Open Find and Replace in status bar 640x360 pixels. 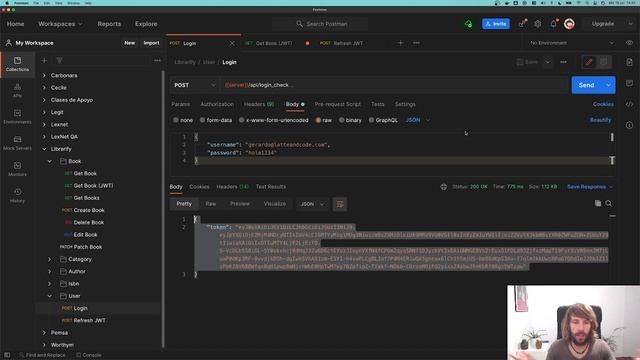tap(42, 355)
